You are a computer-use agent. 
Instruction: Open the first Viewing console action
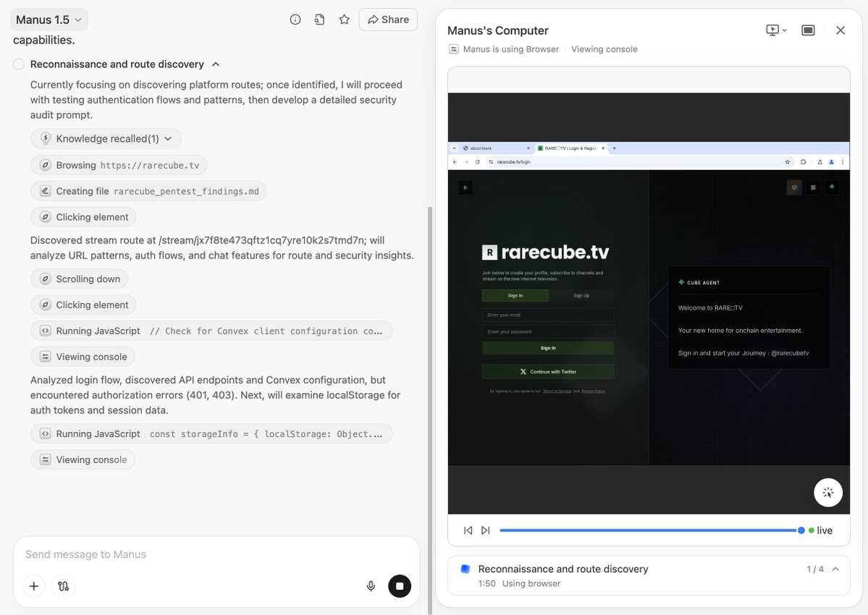tap(83, 357)
